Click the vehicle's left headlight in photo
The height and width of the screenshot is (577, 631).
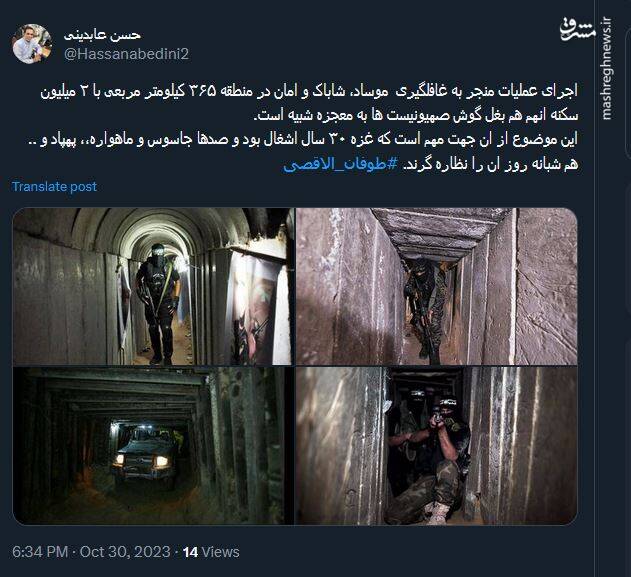click(118, 460)
